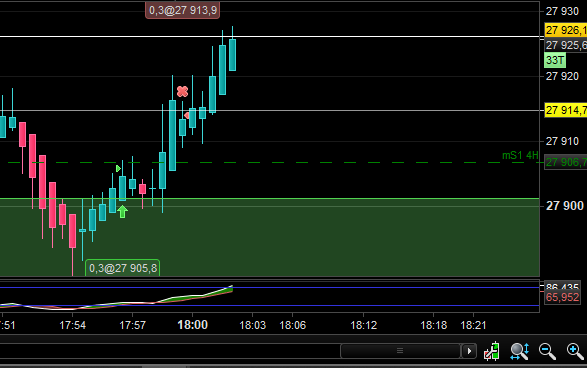The image size is (587, 368).
Task: Click the scrollbar right arrow button
Action: click(469, 351)
